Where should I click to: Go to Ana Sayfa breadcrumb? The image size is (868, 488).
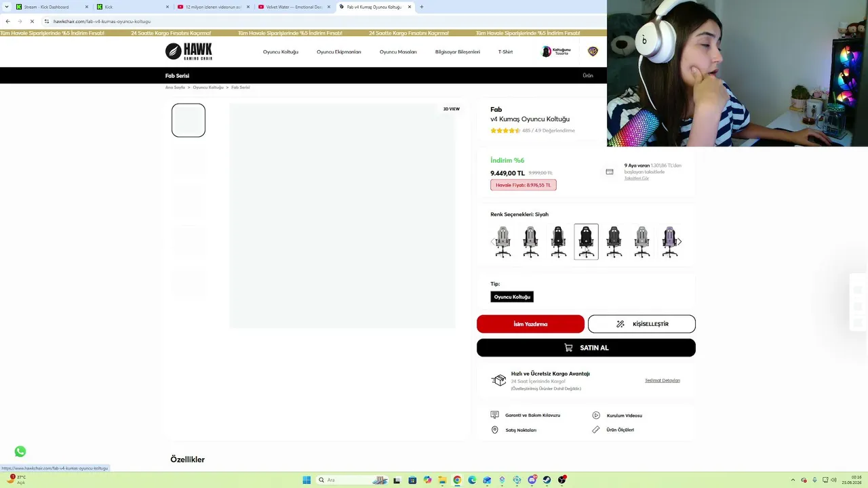click(x=175, y=87)
